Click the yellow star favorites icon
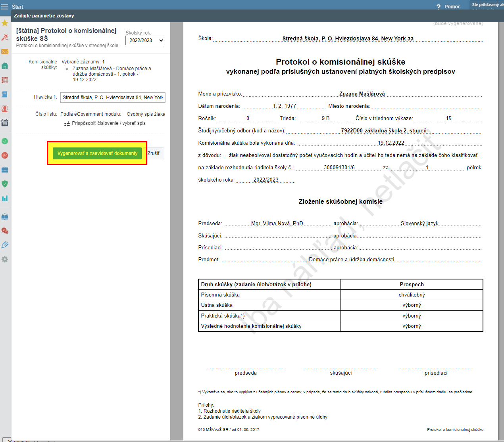Viewport: 504px width, 442px height. [5, 23]
